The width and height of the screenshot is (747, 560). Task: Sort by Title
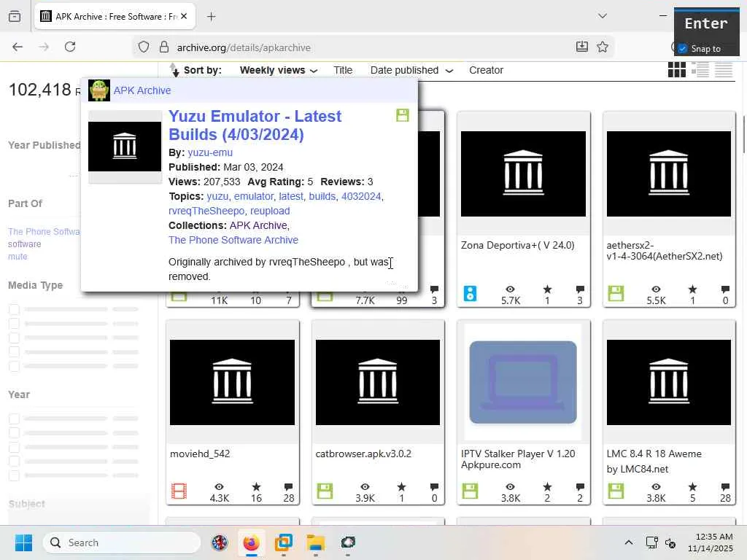(x=343, y=71)
